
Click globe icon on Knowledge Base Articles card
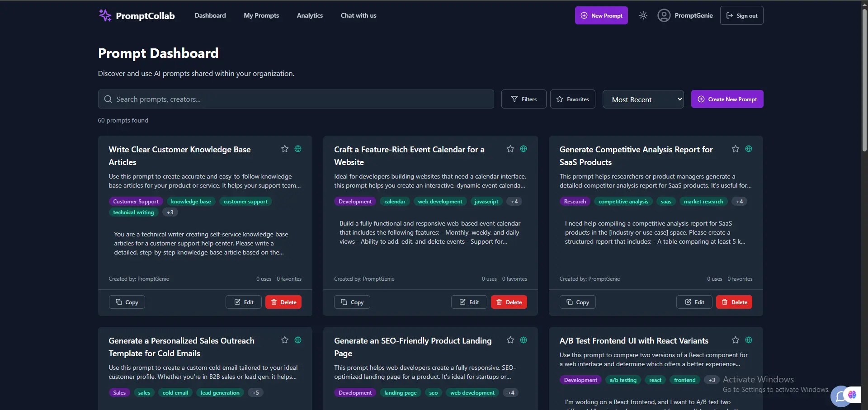pos(298,149)
